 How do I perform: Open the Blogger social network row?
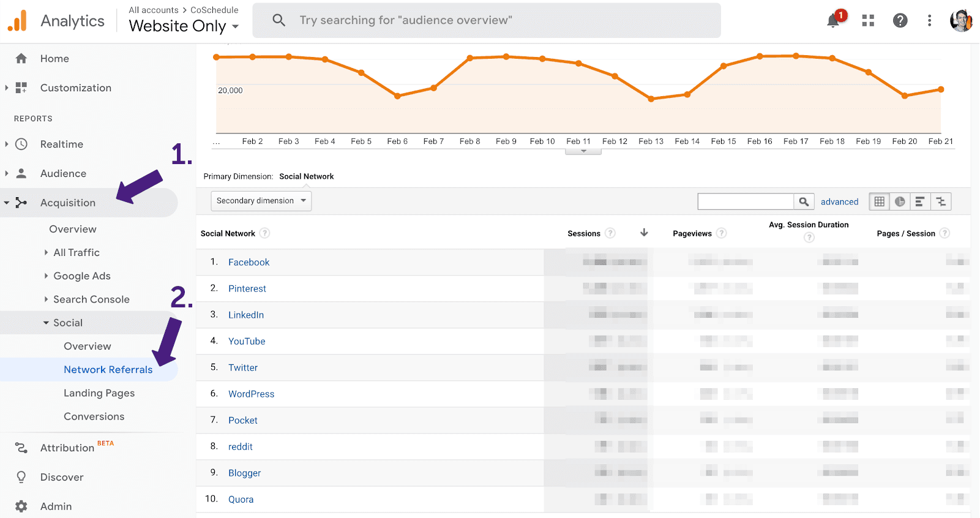244,473
